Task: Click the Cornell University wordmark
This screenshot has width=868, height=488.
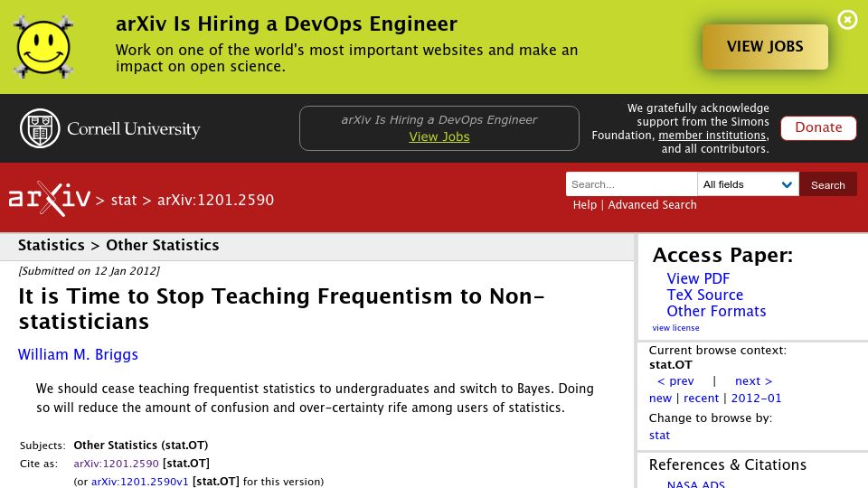Action: pos(134,129)
